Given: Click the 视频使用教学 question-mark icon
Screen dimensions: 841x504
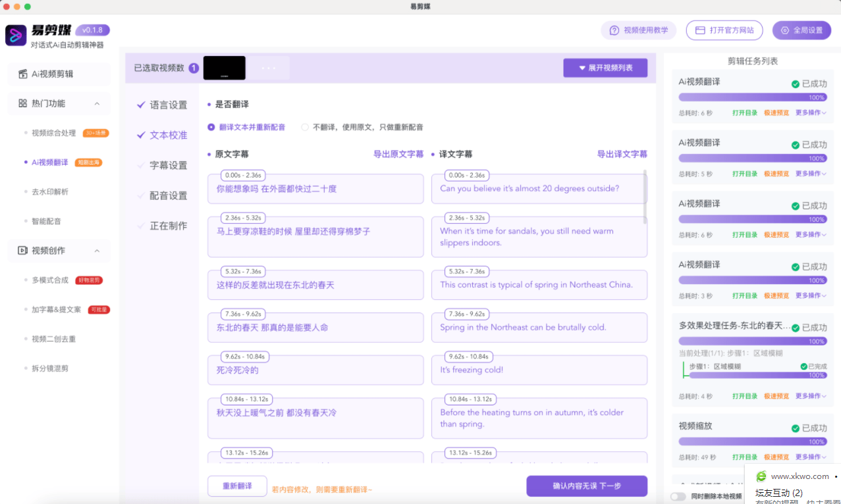Looking at the screenshot, I should tap(614, 30).
